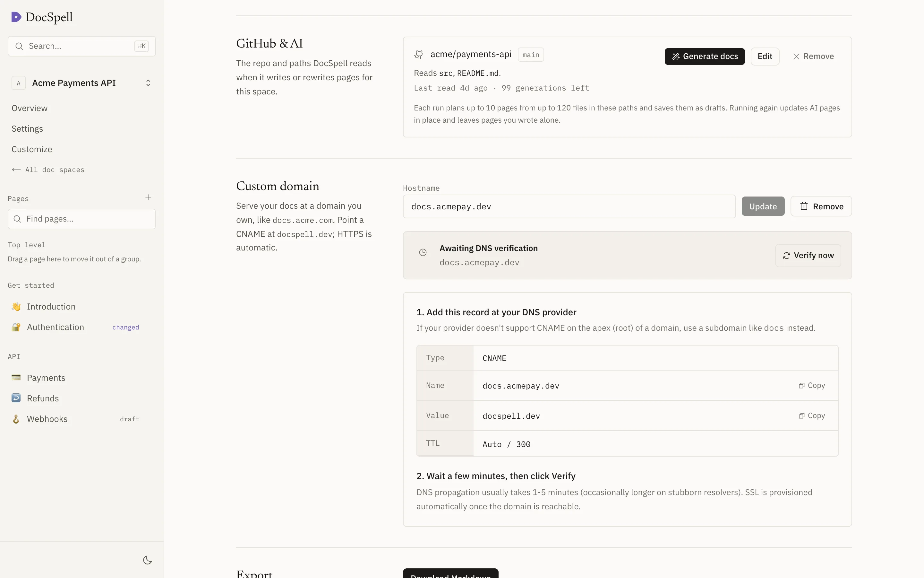Click the Get started group label

31,285
